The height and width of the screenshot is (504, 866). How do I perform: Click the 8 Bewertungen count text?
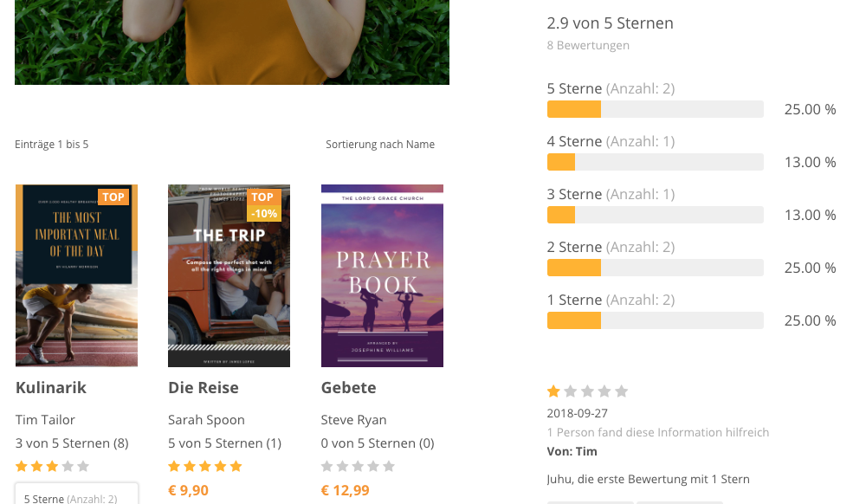coord(588,45)
